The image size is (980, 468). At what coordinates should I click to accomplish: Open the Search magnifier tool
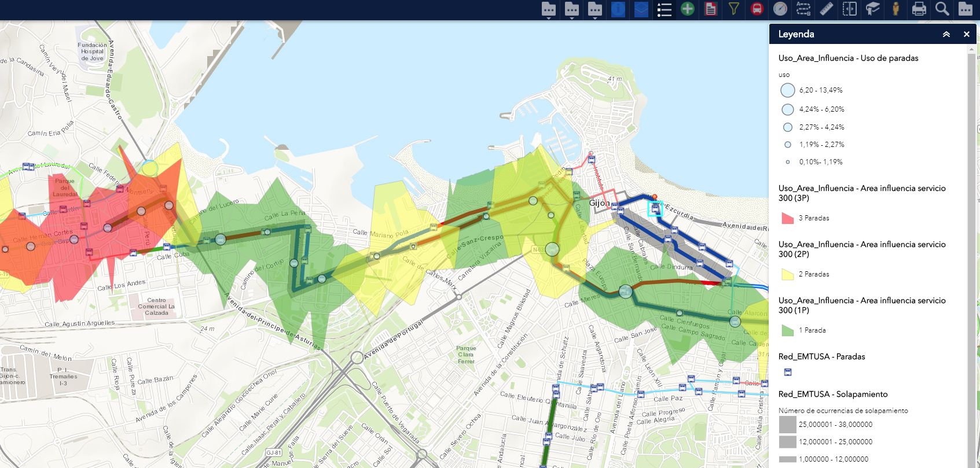942,9
